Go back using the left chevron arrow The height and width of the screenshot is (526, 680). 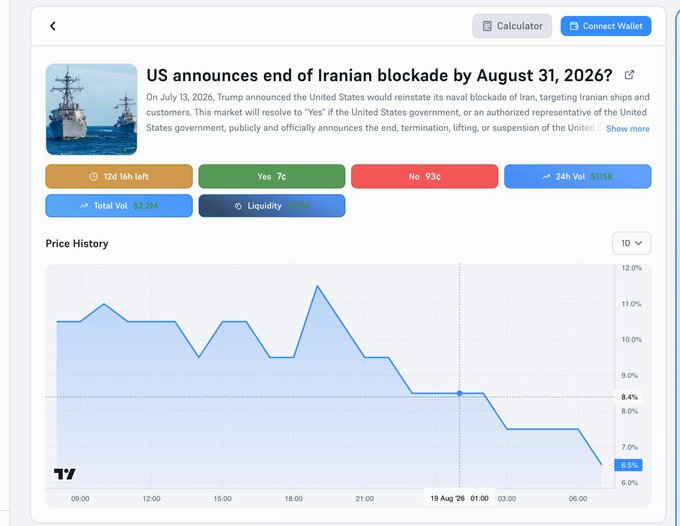point(52,26)
